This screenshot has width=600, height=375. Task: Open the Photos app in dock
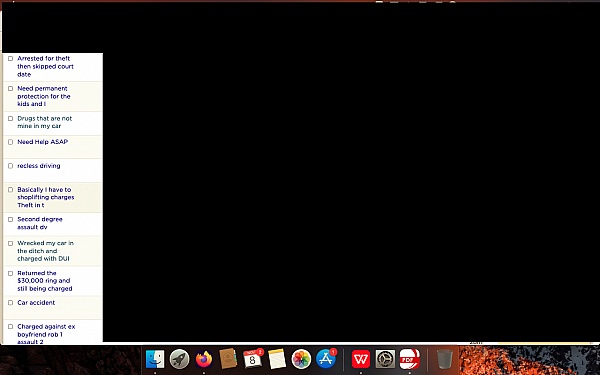click(302, 359)
